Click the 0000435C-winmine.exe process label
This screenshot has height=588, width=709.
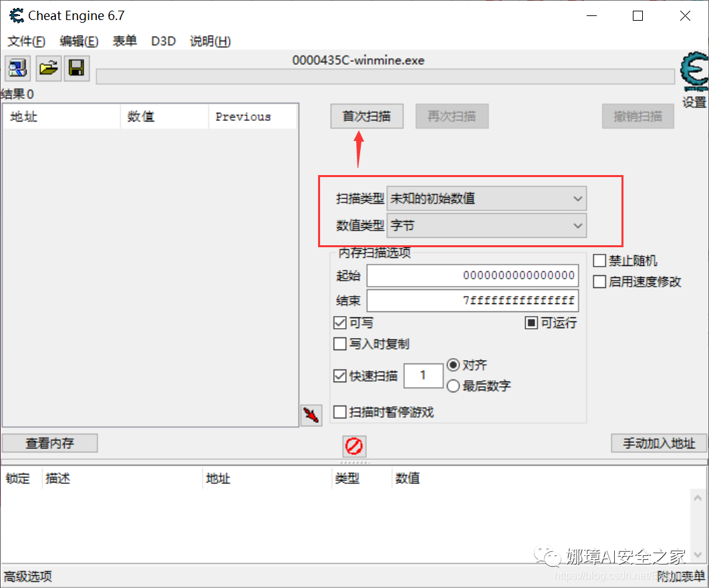click(x=358, y=60)
